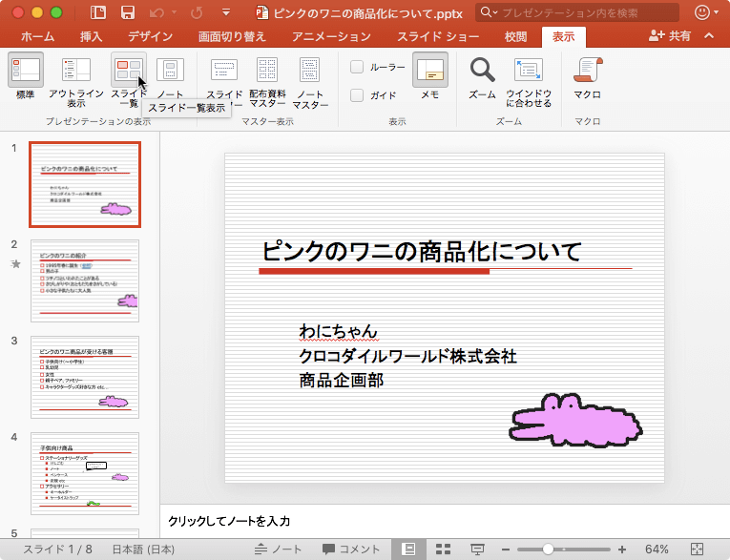Toggle the Notes pane (メモ) button
Screen dimensions: 730x560
[x=430, y=76]
